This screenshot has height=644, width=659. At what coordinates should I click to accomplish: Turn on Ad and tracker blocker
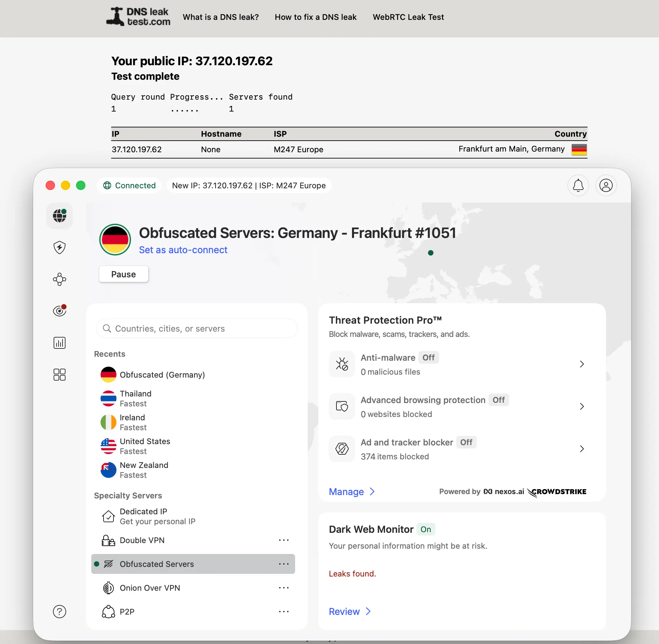(466, 442)
